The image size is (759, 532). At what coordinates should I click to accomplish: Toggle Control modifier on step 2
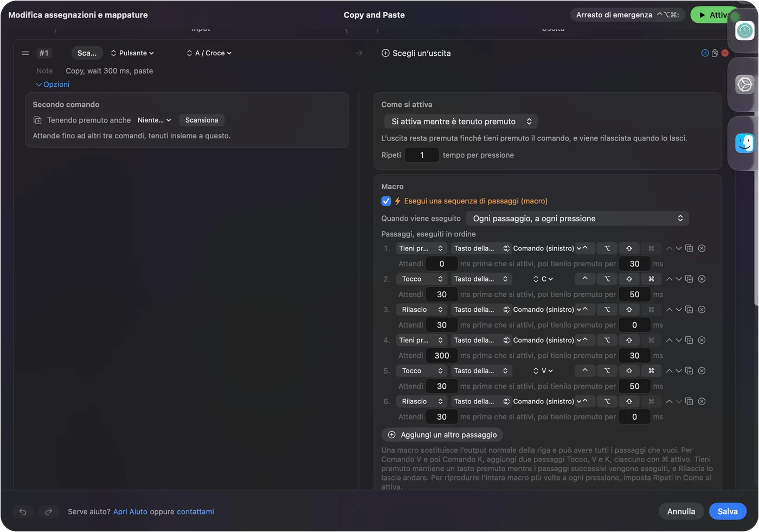[585, 279]
